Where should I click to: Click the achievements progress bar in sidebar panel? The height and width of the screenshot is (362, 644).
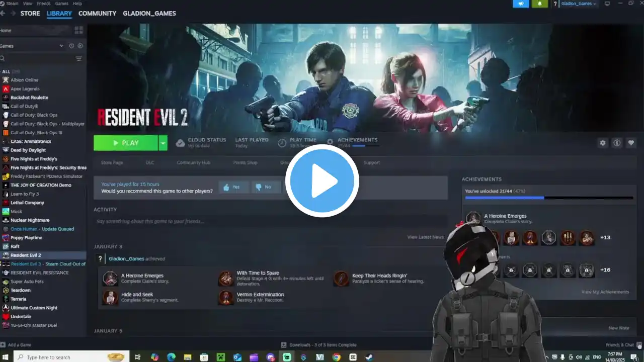click(549, 198)
